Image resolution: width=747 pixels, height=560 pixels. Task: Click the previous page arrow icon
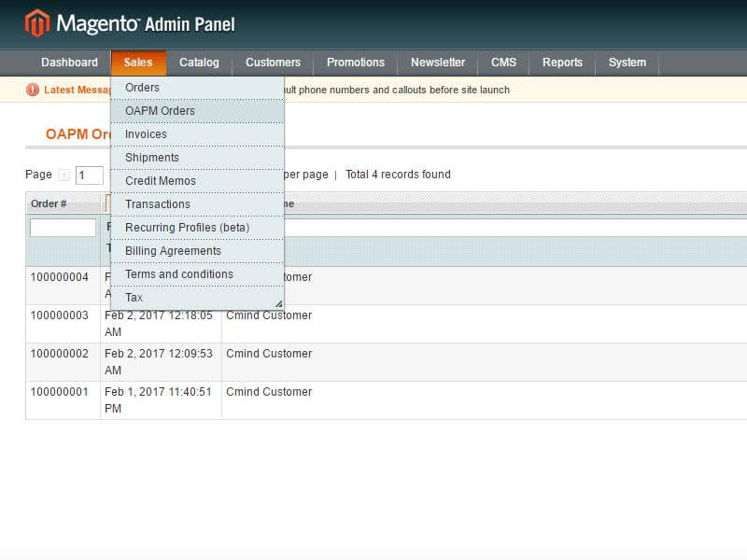tap(63, 175)
